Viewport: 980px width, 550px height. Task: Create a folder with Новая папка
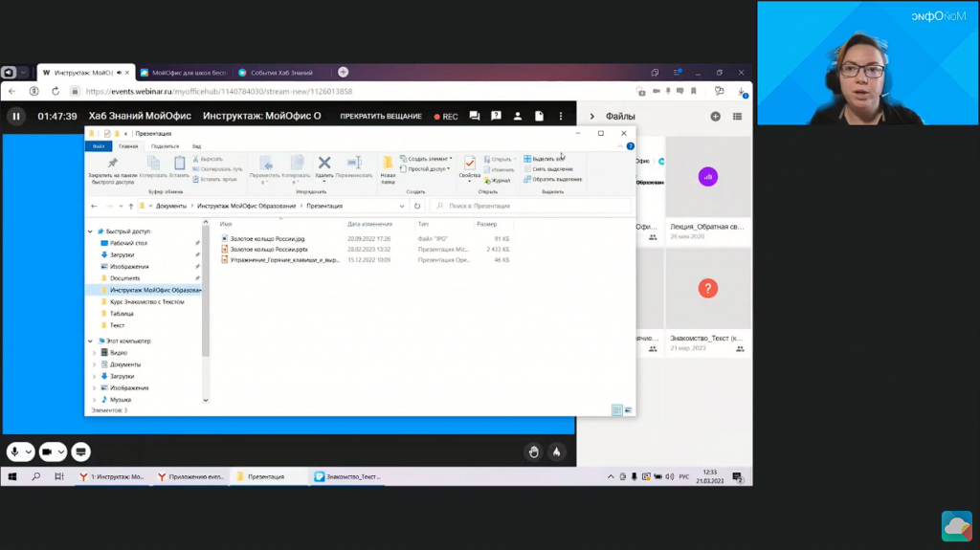[x=389, y=170]
